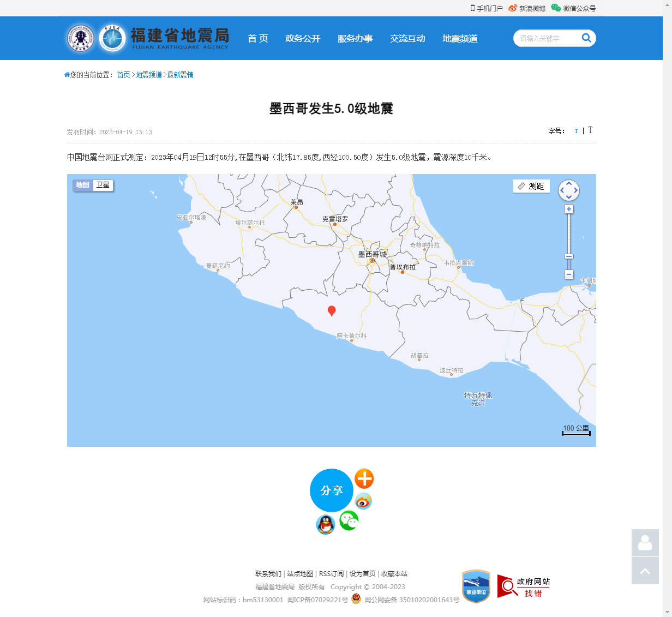Share via the QQ penguin icon
Viewport: 672px width, 617px height.
coord(326,525)
